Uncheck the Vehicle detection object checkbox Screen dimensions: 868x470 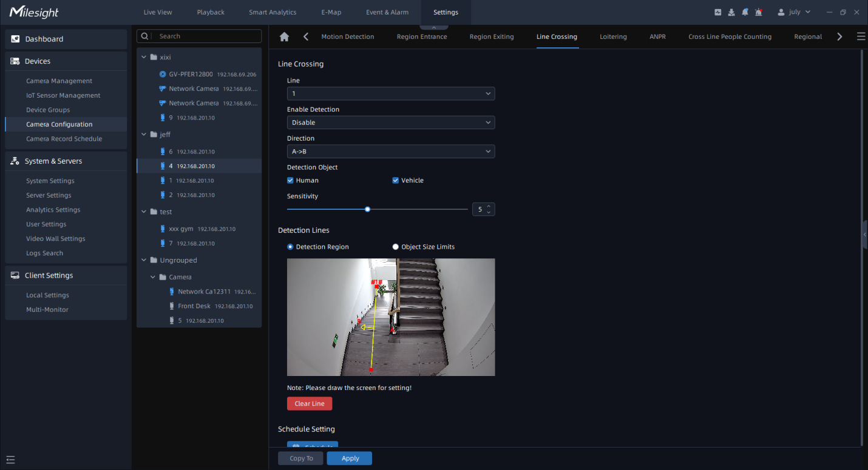click(396, 180)
